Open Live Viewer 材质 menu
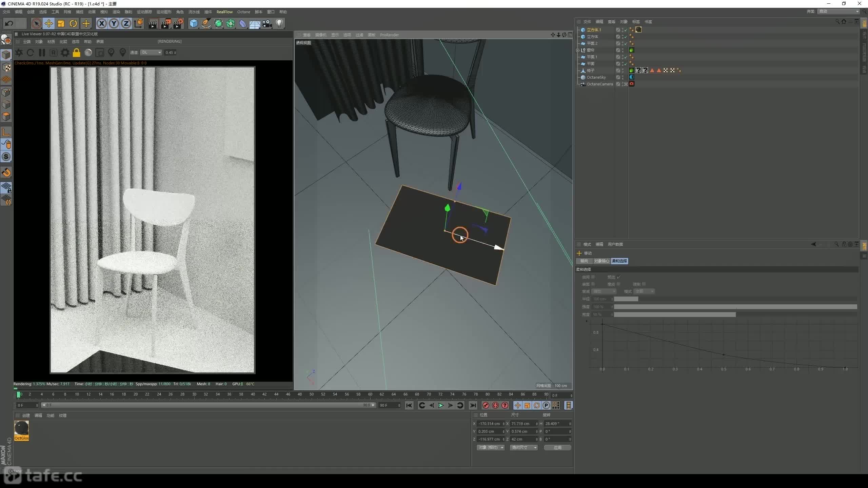868x488 pixels. coord(51,42)
